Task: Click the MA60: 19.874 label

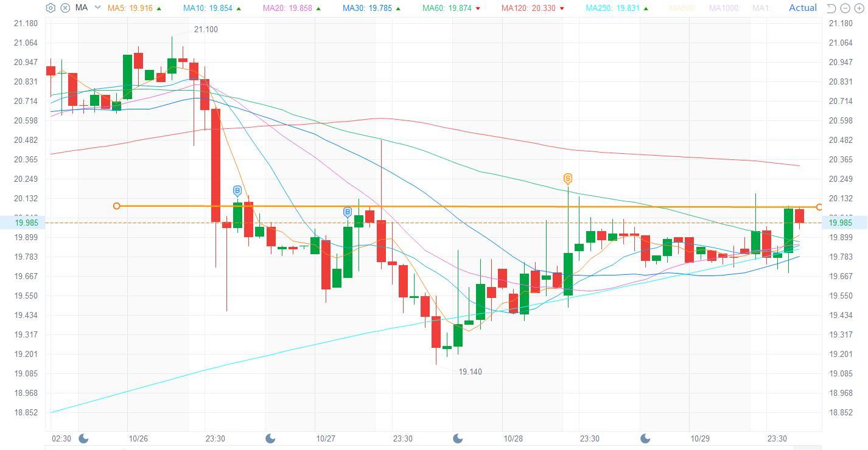Action: tap(447, 9)
